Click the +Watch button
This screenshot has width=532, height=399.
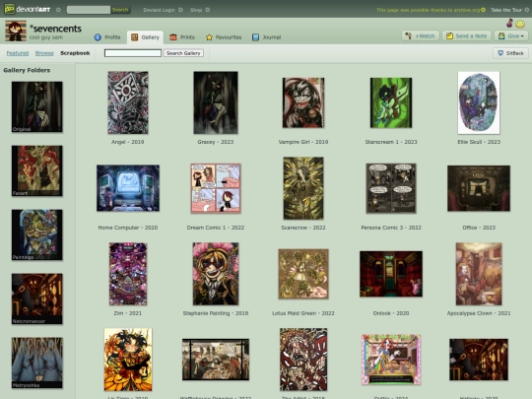(x=421, y=35)
